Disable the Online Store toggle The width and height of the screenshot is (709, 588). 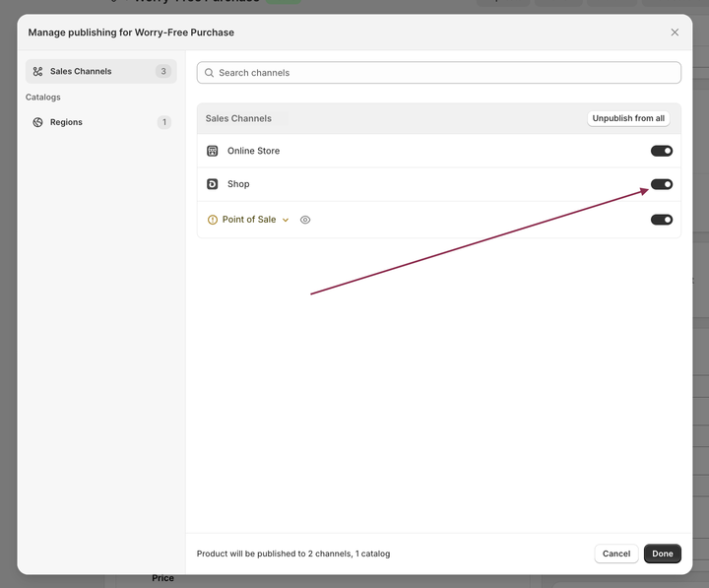[662, 151]
